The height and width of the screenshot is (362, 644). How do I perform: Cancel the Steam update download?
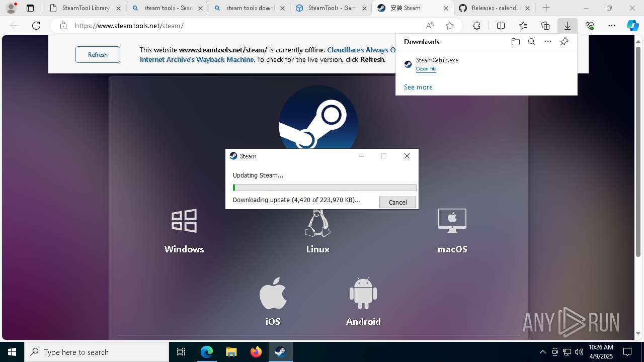click(397, 202)
